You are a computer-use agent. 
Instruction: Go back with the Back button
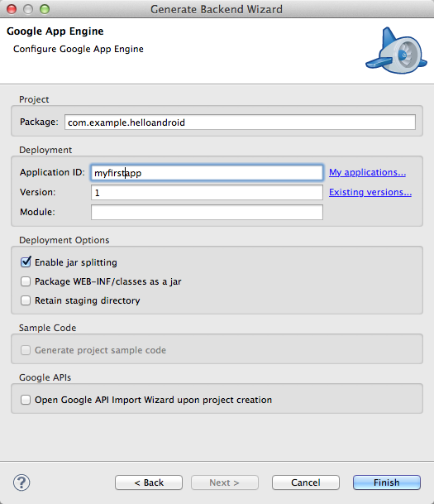pyautogui.click(x=149, y=482)
